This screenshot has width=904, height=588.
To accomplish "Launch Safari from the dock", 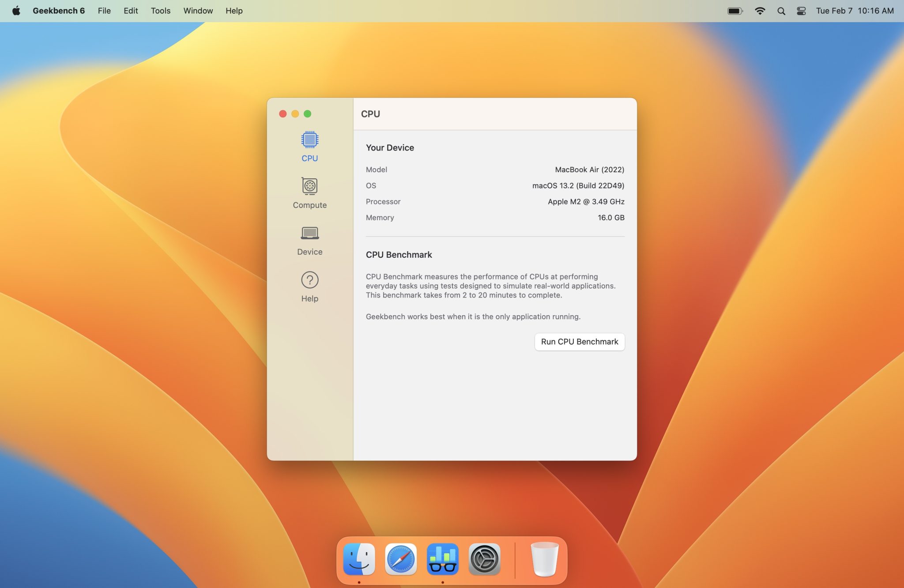I will pos(401,559).
